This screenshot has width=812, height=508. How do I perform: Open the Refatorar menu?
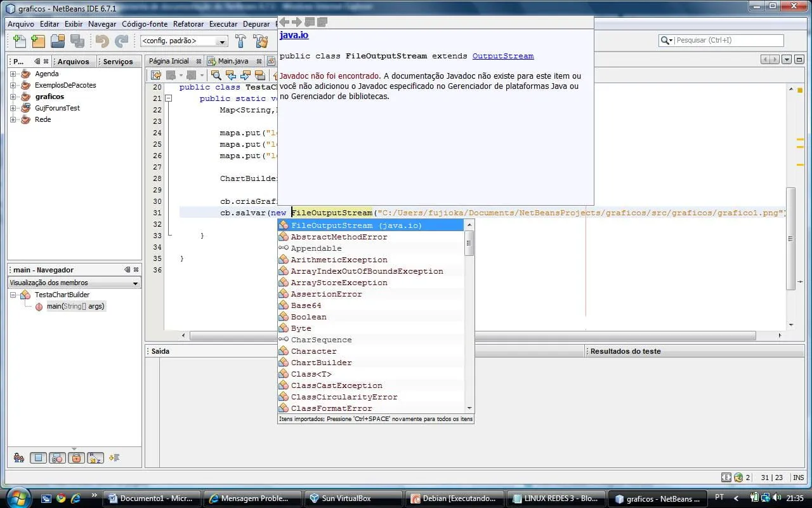click(188, 24)
